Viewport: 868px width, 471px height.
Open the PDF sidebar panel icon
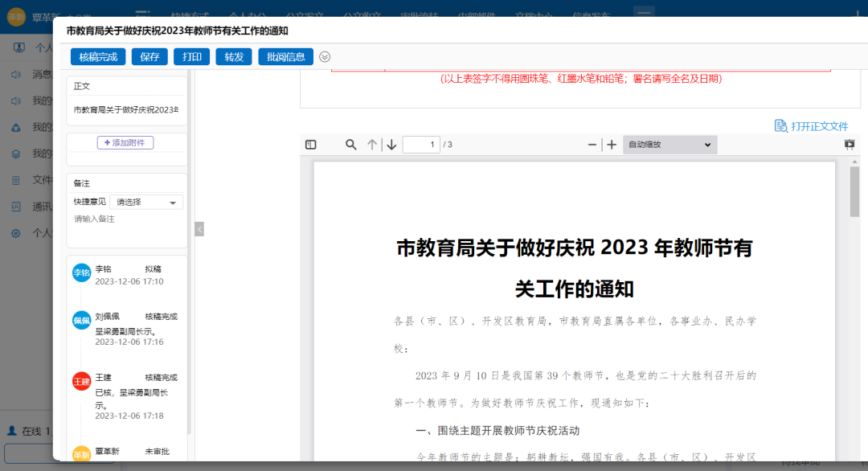[x=311, y=145]
